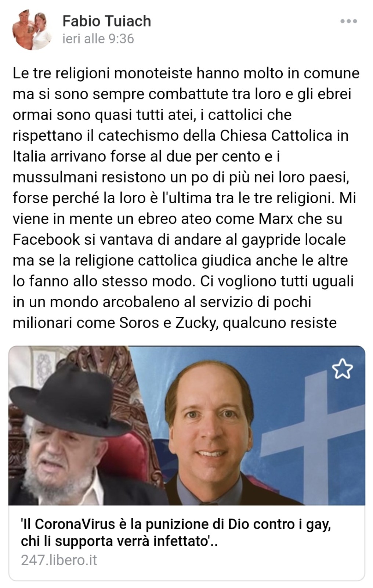Click the text line mentioning Chiesa Cattolica
This screenshot has height=588, width=373.
pyautogui.click(x=180, y=136)
